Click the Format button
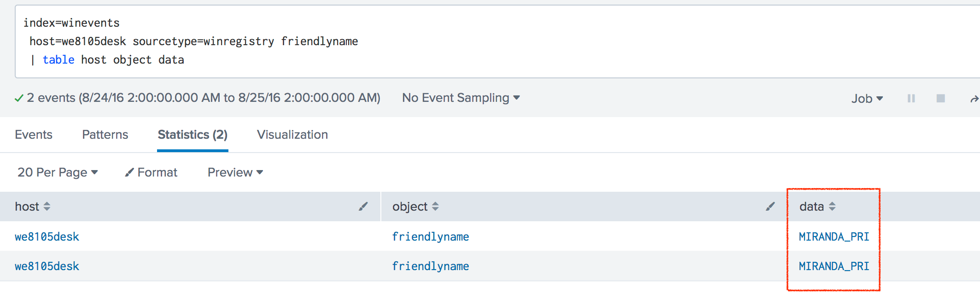 click(x=151, y=172)
